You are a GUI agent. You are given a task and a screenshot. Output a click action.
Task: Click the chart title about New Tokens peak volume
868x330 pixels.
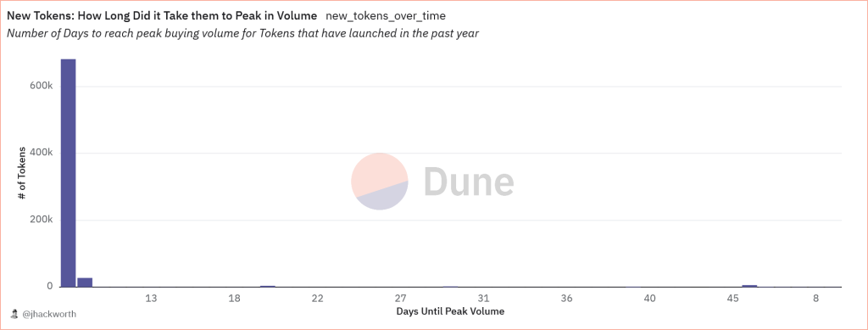coord(162,15)
